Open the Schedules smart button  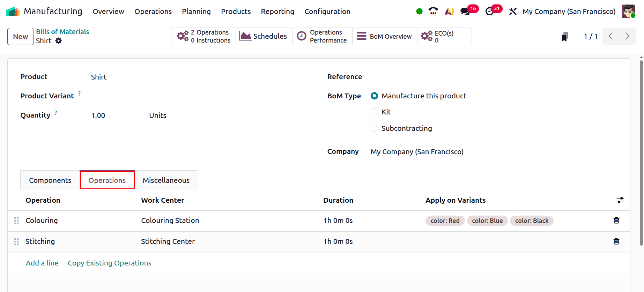click(x=264, y=36)
